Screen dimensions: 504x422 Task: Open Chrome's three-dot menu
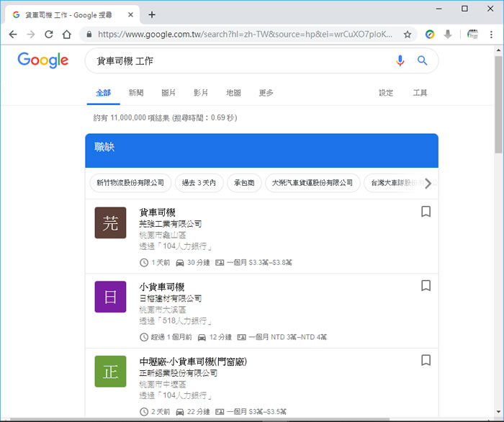click(491, 35)
